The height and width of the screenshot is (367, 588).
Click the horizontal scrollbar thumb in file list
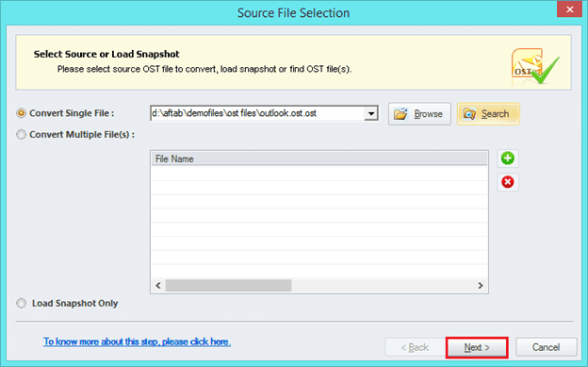pyautogui.click(x=228, y=286)
